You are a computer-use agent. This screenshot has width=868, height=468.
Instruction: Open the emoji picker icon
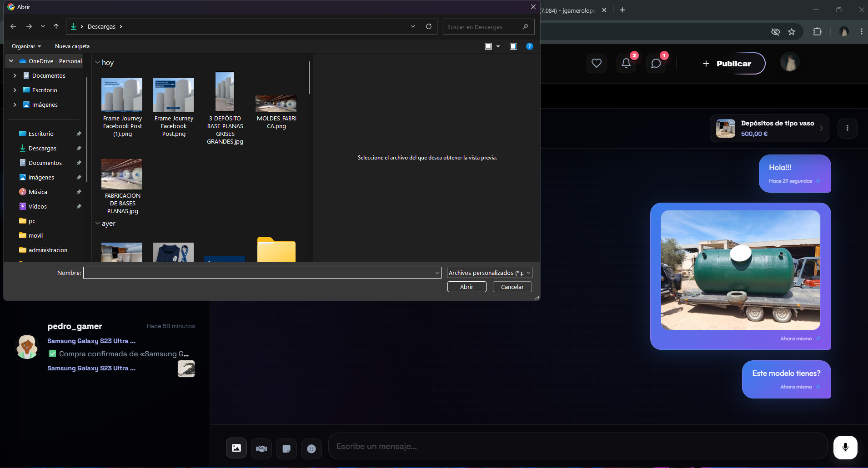[x=311, y=448]
